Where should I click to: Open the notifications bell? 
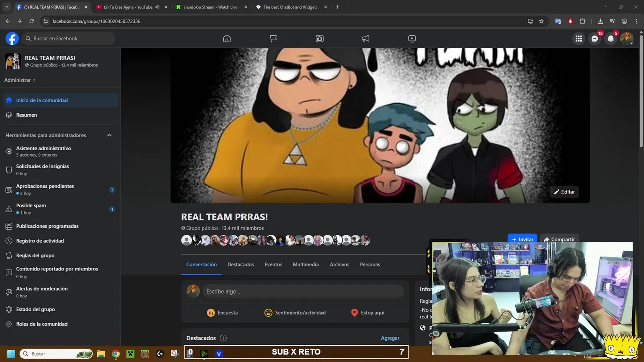[611, 39]
